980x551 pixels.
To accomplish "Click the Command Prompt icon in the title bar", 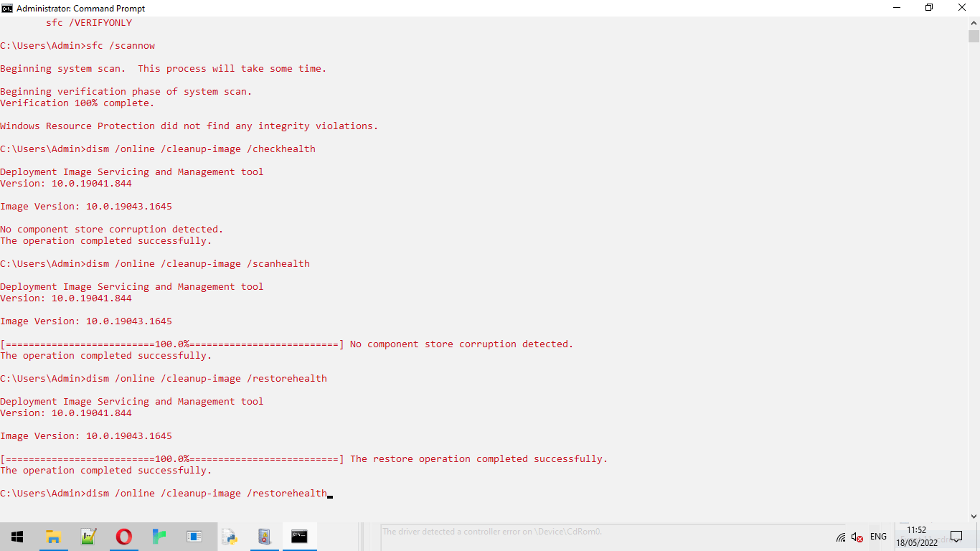I will pos(7,8).
